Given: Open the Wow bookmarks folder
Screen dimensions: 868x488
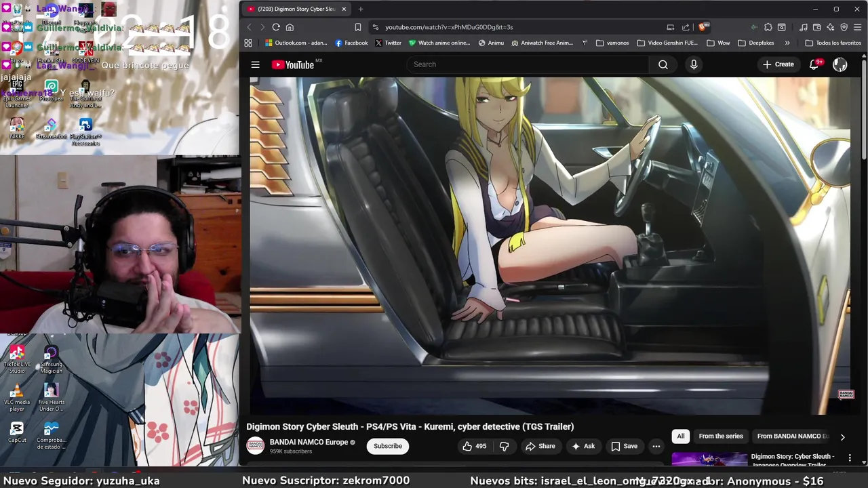Looking at the screenshot, I should pyautogui.click(x=718, y=43).
